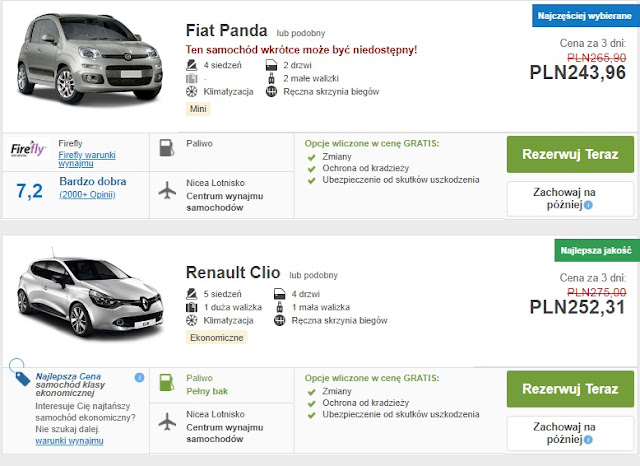
Task: Click info icon beside Fiat Panda's 'Zachowaj na później'
Action: click(589, 206)
